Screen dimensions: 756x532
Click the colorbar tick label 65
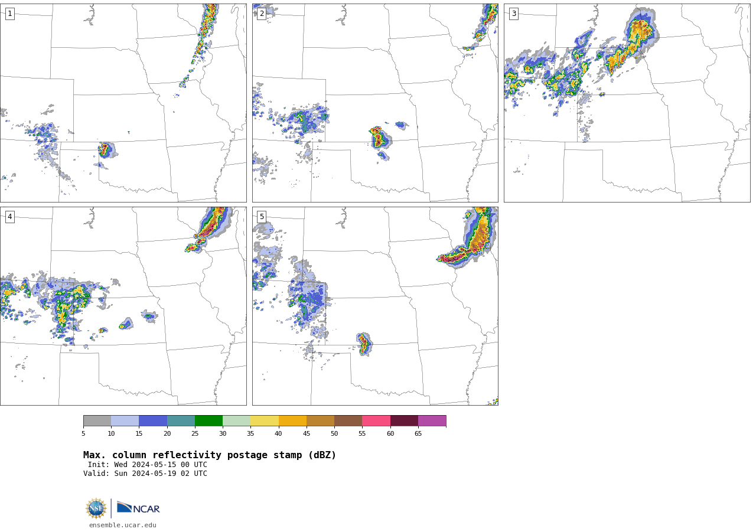click(x=418, y=434)
